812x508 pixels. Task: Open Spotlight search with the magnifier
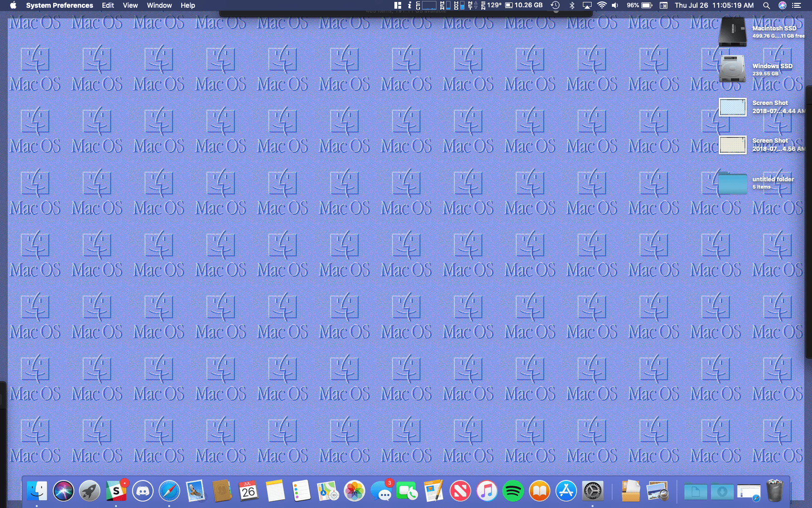click(766, 5)
